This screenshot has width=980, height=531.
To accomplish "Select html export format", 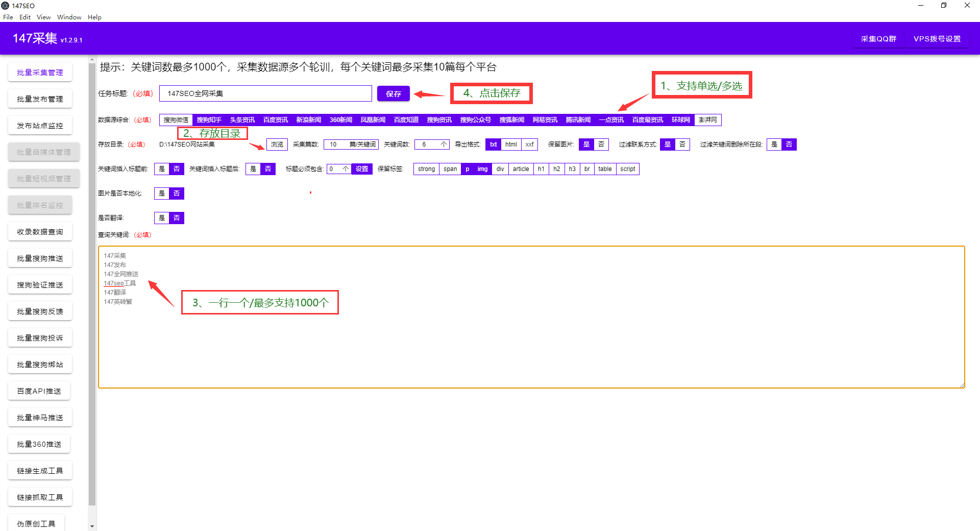I will [x=511, y=144].
